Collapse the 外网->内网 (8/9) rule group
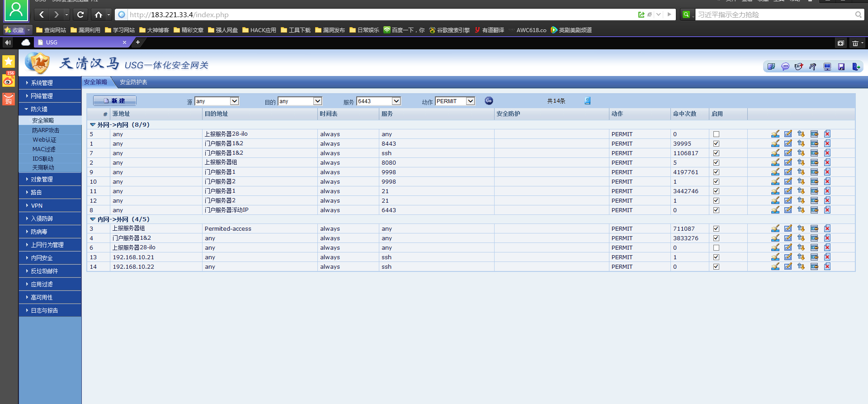This screenshot has width=868, height=404. pos(93,125)
